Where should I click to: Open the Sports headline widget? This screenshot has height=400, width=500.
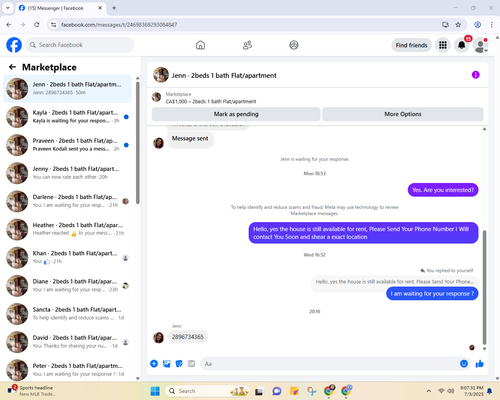pos(31,391)
